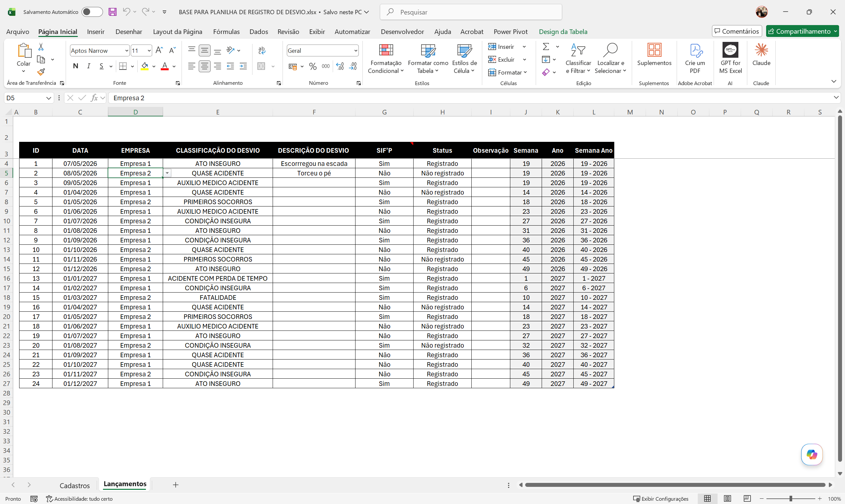Increase decimal places
This screenshot has height=504, width=845.
point(340,66)
